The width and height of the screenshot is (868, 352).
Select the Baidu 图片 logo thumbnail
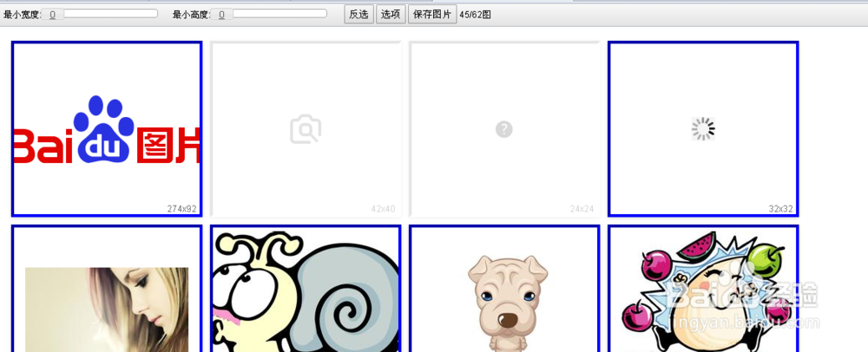[x=107, y=129]
